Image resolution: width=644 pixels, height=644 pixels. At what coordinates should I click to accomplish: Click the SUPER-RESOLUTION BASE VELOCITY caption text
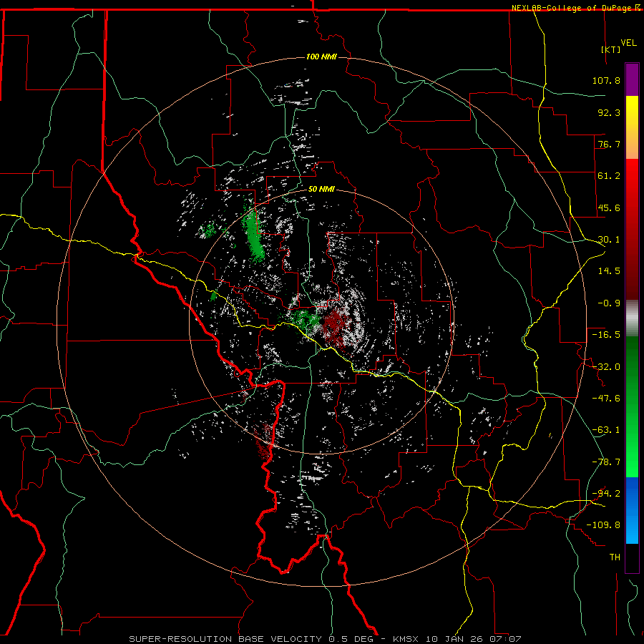225,639
